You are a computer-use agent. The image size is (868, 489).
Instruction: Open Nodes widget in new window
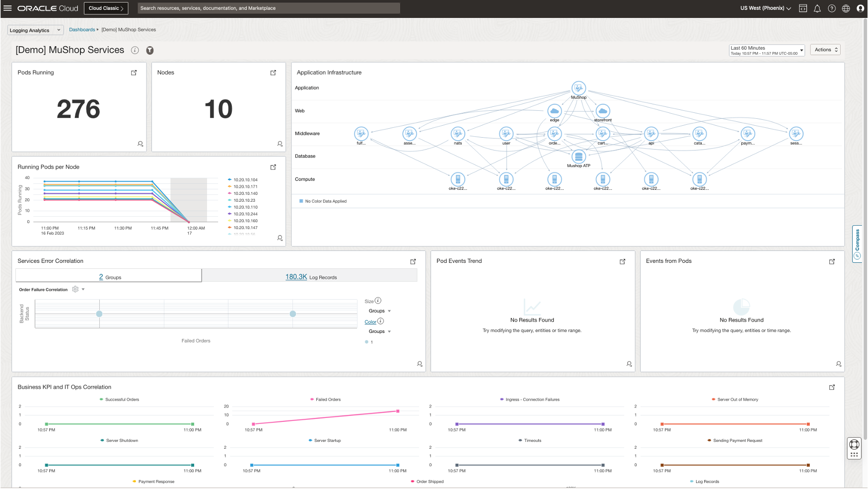(273, 73)
